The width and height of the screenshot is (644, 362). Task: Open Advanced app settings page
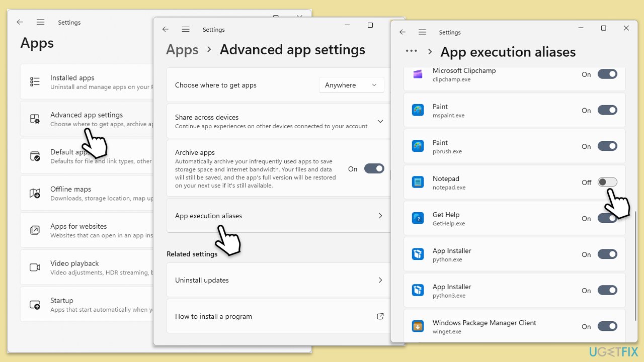[x=87, y=119]
